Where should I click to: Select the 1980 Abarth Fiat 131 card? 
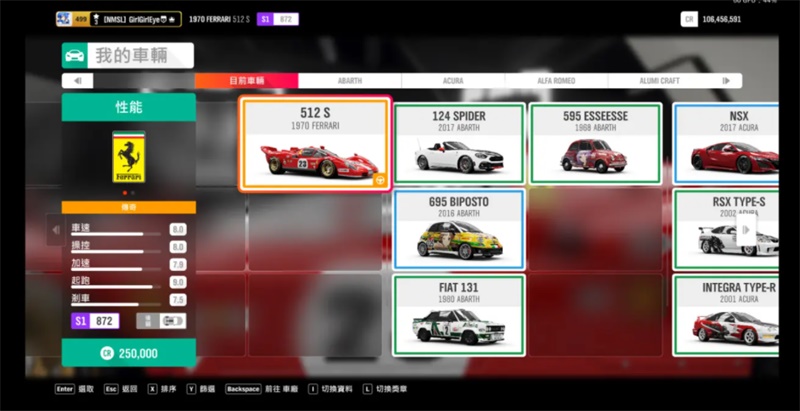point(459,315)
